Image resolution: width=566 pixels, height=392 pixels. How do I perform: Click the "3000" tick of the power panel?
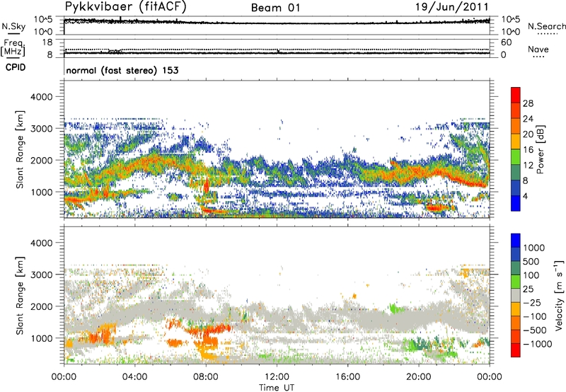point(41,129)
